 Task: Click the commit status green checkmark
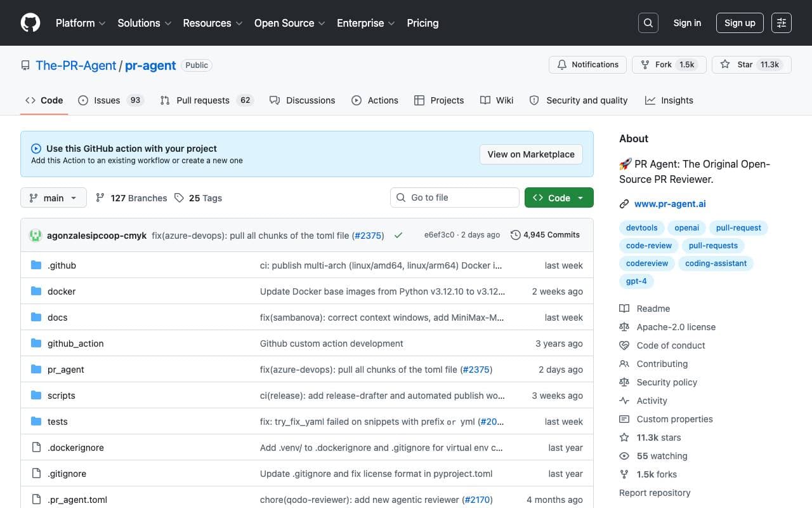[398, 235]
